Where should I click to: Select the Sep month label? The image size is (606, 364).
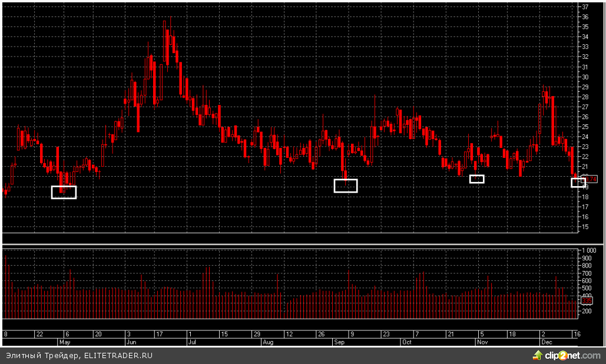pos(342,342)
